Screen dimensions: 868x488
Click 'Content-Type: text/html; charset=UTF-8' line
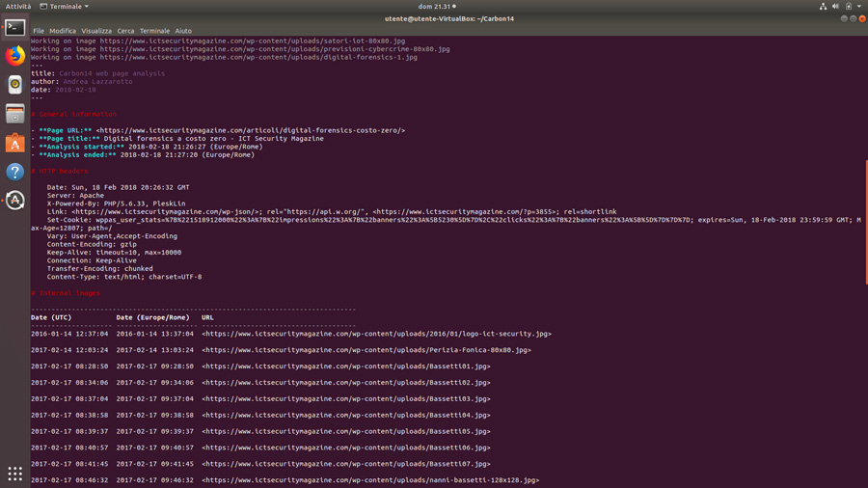124,277
